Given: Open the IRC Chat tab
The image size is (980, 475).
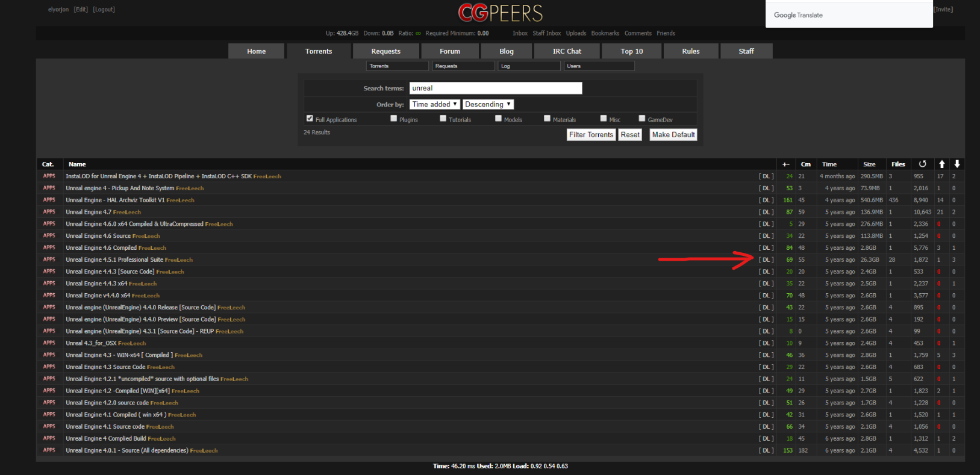Looking at the screenshot, I should 567,51.
